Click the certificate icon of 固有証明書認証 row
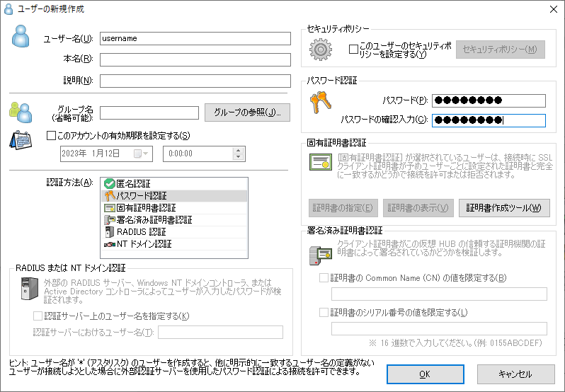This screenshot has width=565, height=392. pos(109,208)
